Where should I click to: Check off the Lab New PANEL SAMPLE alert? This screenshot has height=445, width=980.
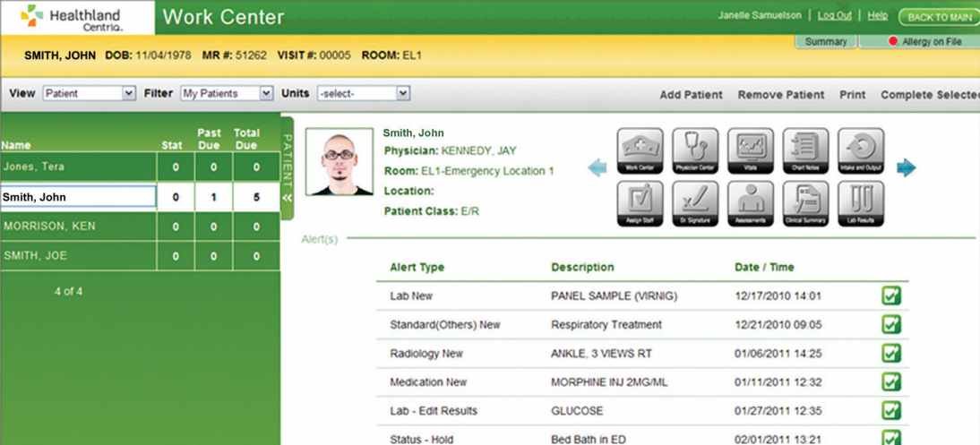(x=892, y=295)
